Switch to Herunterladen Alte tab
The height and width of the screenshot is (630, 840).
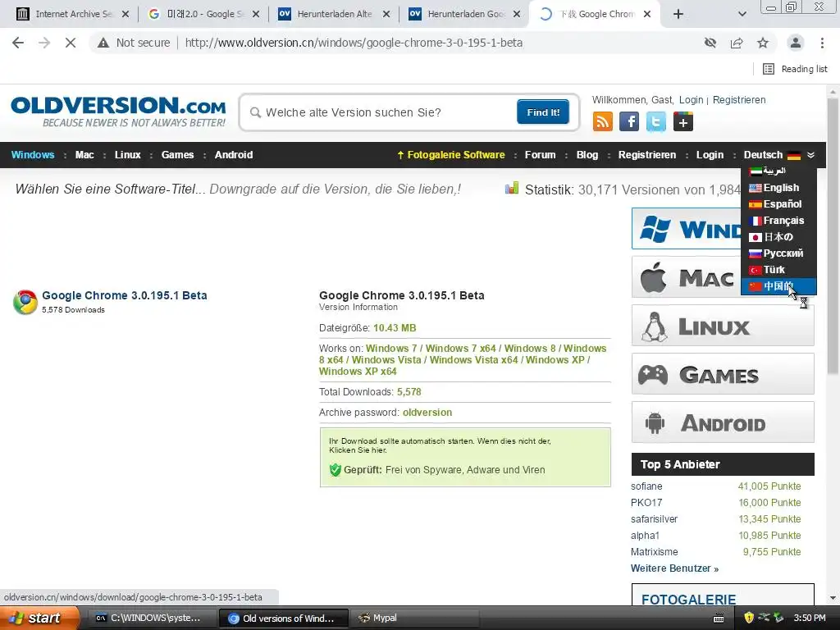tap(335, 14)
